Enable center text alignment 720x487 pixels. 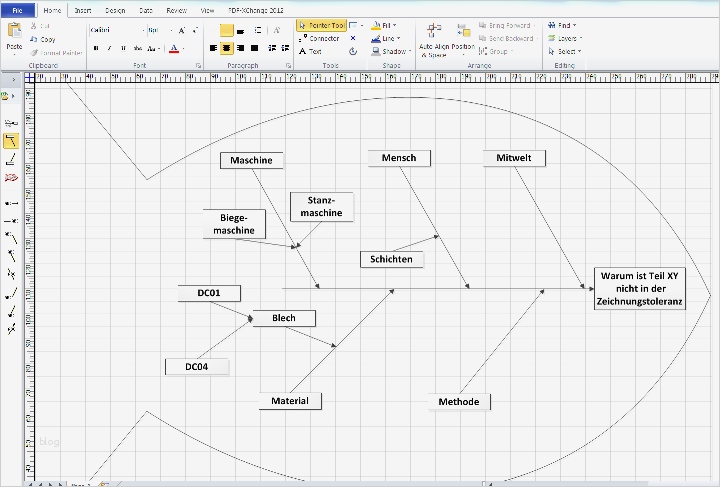coord(228,48)
